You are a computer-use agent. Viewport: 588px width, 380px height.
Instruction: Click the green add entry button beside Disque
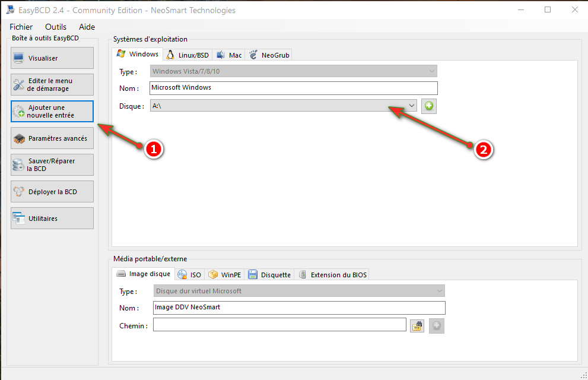pos(428,106)
